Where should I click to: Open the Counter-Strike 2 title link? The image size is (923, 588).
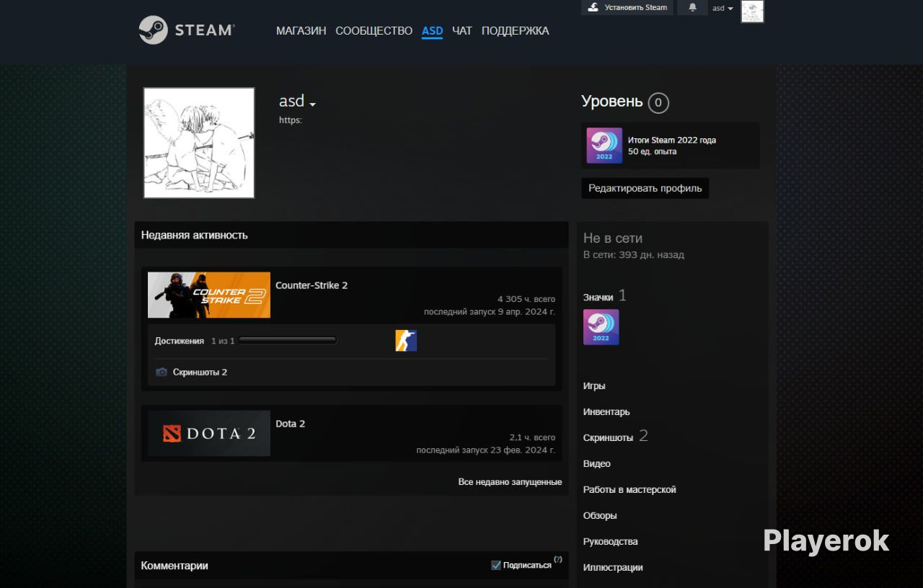coord(312,285)
